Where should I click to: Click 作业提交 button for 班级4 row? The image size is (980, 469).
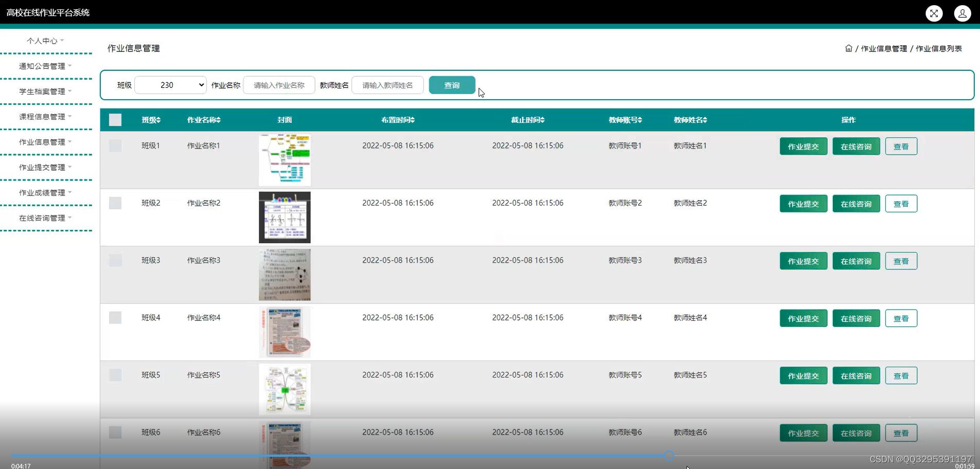pos(803,318)
